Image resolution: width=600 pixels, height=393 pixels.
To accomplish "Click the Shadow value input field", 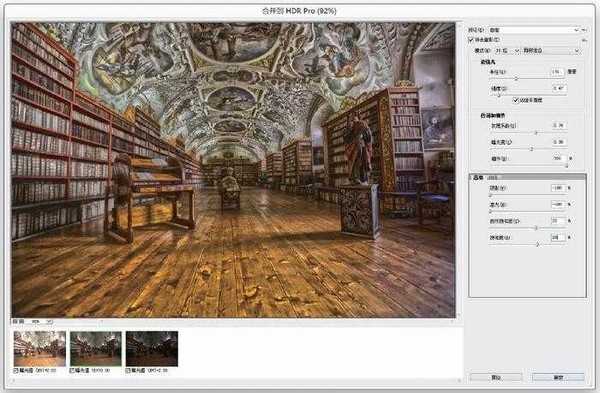I will (558, 188).
